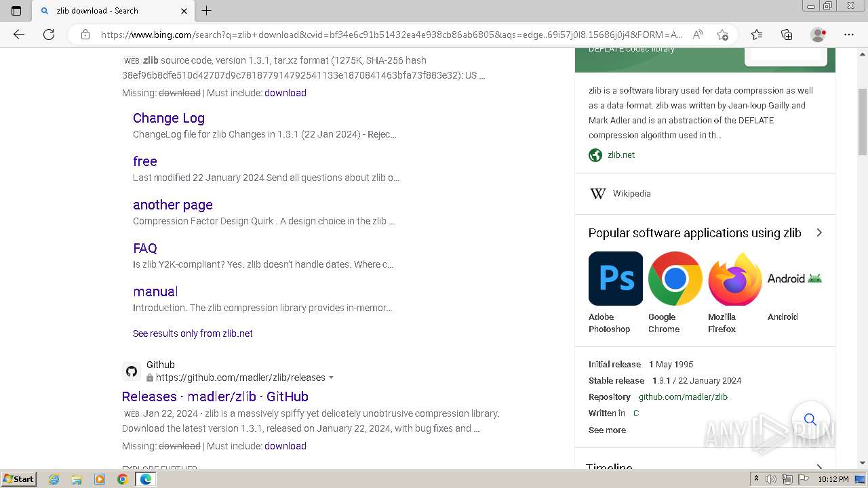Open the tab actions menu icon

pos(16,11)
